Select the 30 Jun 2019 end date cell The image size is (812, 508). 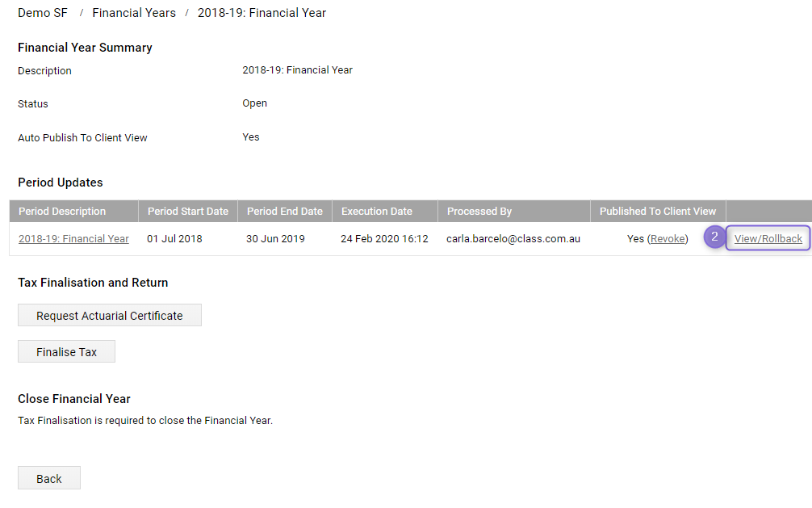click(275, 239)
